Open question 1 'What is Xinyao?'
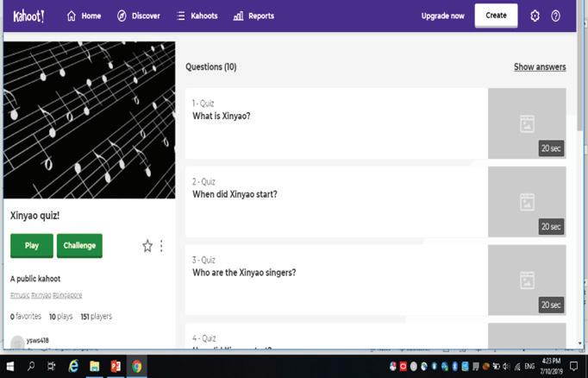This screenshot has width=588, height=378. 336,123
